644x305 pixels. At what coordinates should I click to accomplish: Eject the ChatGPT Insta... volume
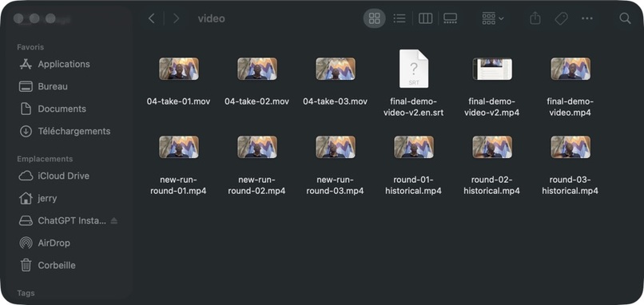click(x=114, y=220)
